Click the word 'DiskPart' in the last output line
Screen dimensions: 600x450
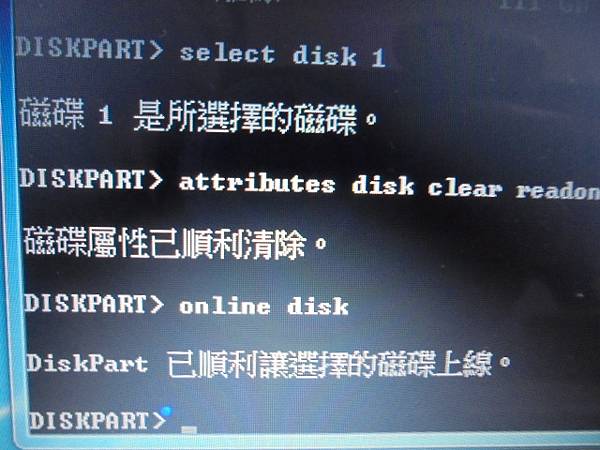[87, 363]
